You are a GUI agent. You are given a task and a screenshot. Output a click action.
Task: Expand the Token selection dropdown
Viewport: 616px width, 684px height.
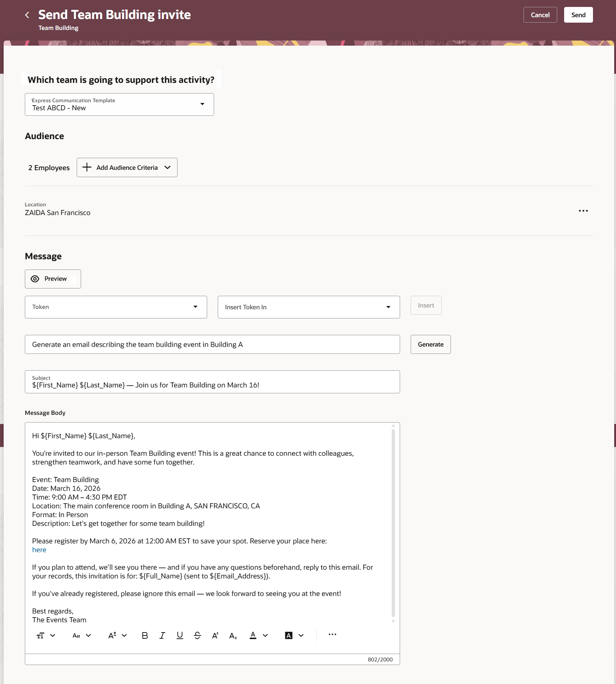(x=196, y=307)
